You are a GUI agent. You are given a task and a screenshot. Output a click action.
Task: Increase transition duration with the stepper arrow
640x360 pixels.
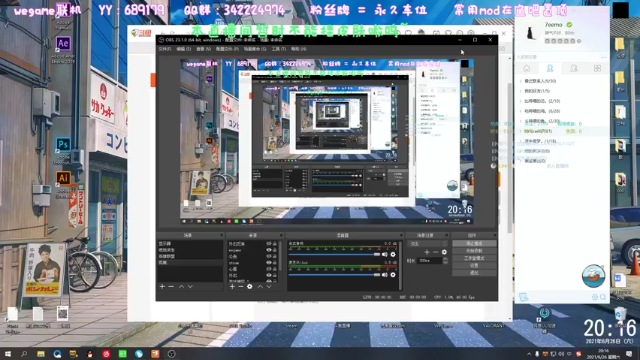(445, 259)
